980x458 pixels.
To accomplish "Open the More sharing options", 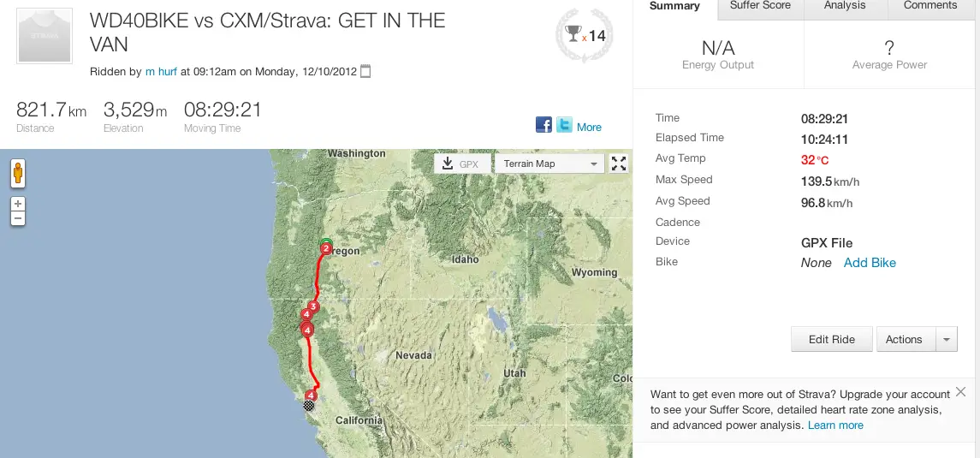I will [x=589, y=127].
